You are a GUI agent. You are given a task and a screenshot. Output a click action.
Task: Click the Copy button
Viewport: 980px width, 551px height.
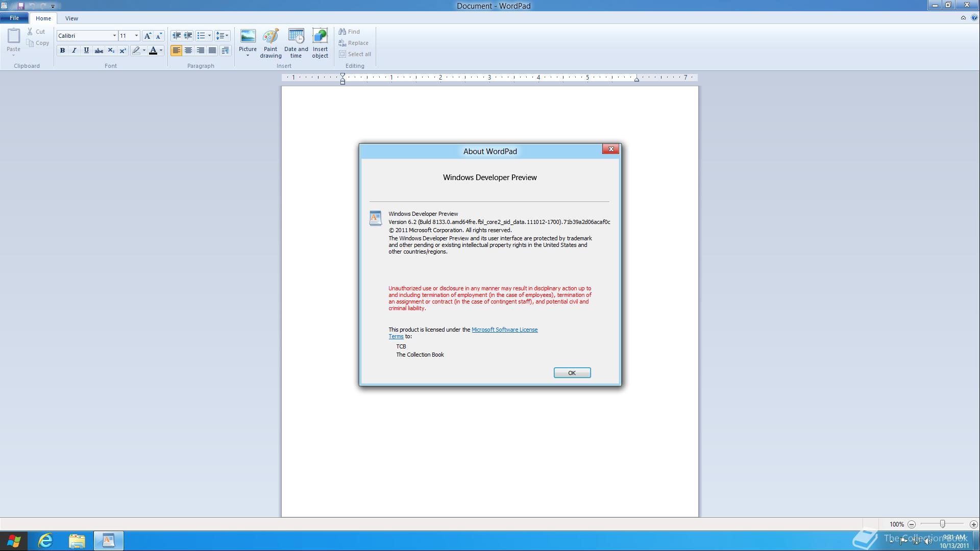point(38,43)
